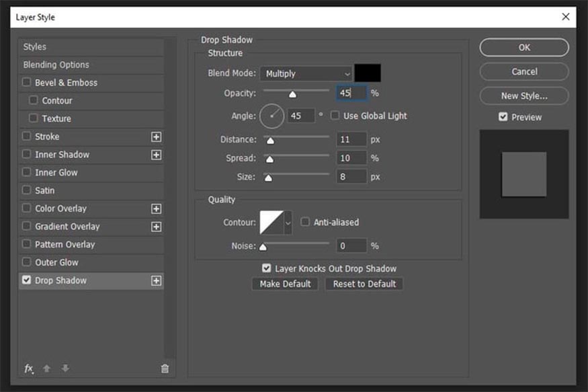The width and height of the screenshot is (588, 392).
Task: Click the Spread slider handle
Action: click(269, 159)
